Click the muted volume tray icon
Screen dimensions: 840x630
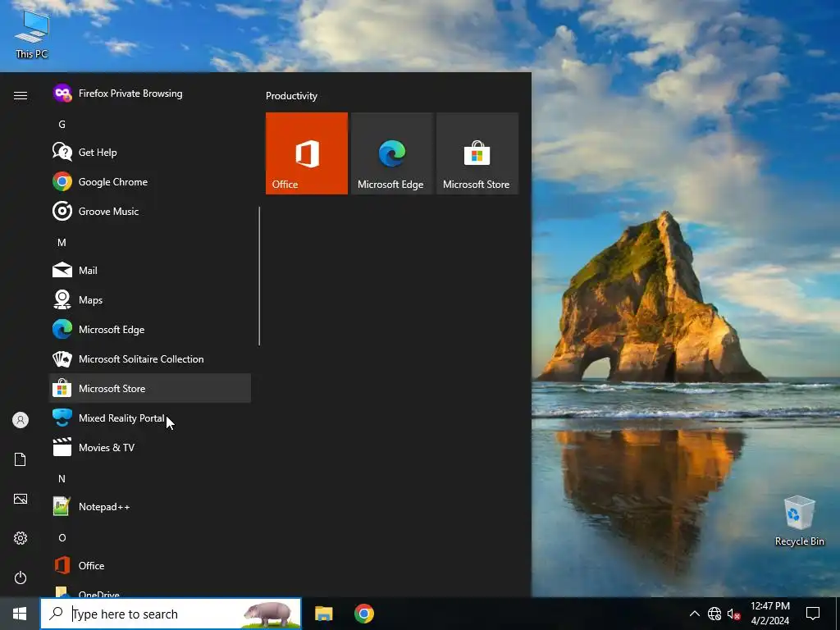(x=733, y=614)
